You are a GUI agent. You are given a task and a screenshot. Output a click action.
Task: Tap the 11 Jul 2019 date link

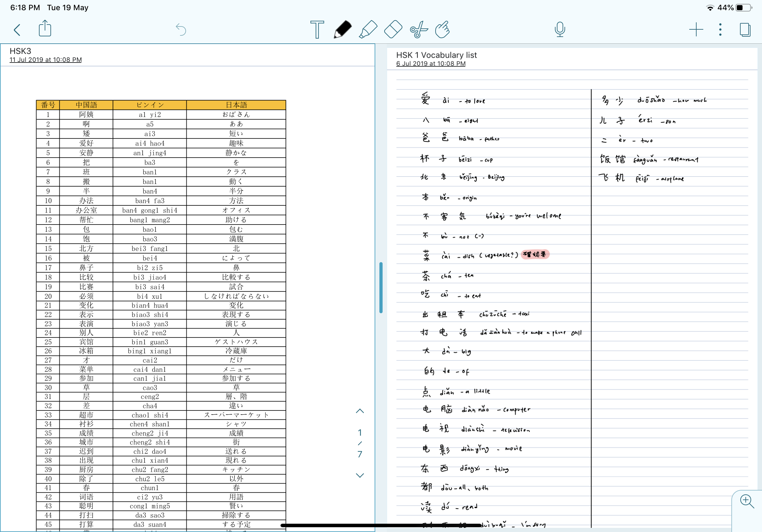pos(45,60)
